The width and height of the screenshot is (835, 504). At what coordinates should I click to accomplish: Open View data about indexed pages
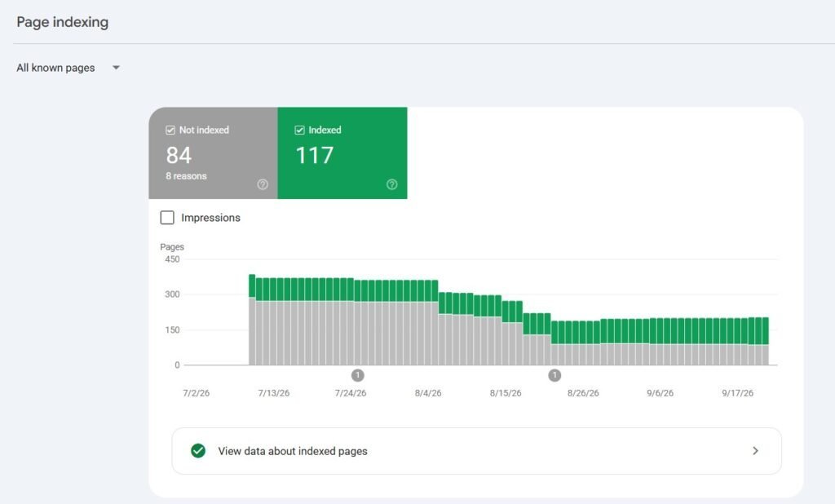tap(476, 451)
